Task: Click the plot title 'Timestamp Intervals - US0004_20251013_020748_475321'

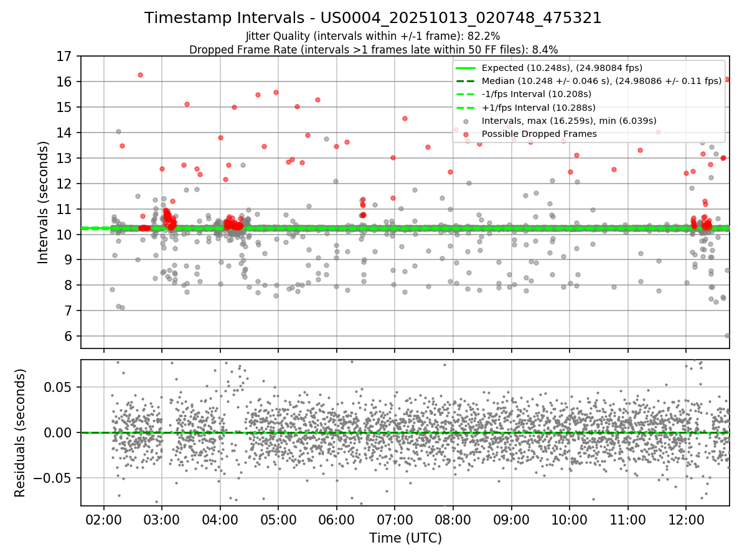Action: tap(373, 18)
